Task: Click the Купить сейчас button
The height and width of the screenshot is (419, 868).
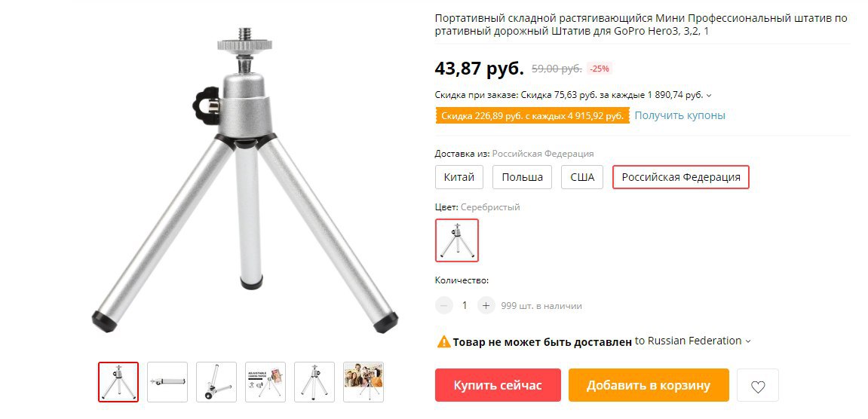Action: click(x=498, y=385)
